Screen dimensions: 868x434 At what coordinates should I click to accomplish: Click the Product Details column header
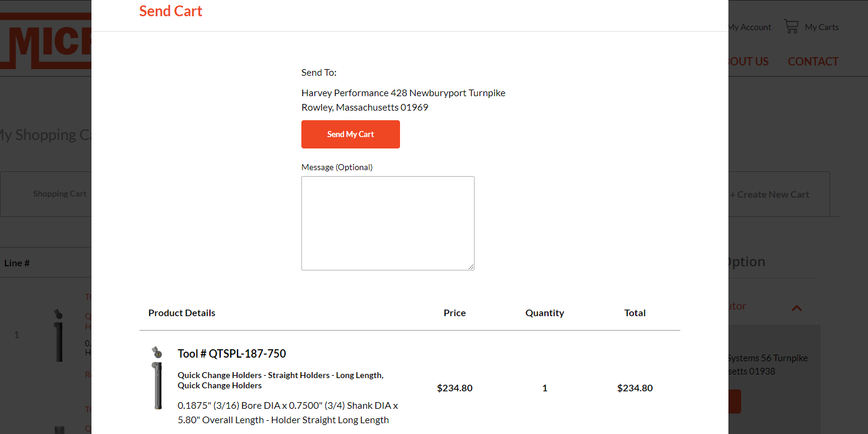181,313
